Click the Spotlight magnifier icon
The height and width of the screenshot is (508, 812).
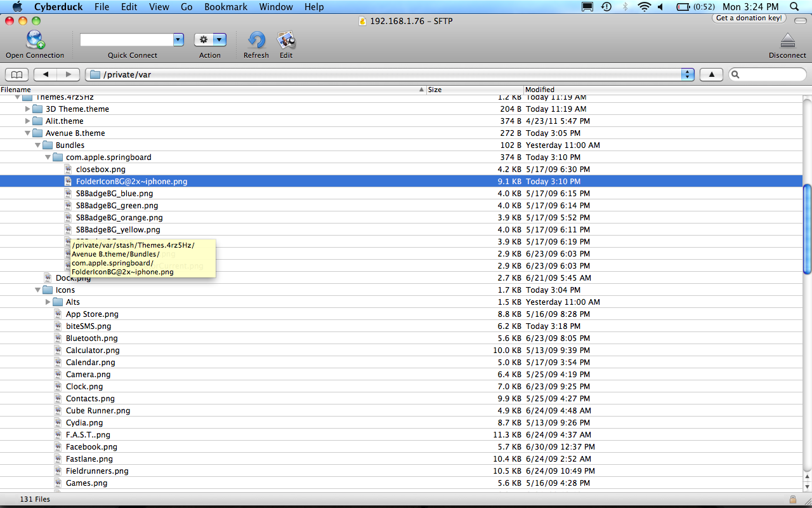pyautogui.click(x=795, y=6)
